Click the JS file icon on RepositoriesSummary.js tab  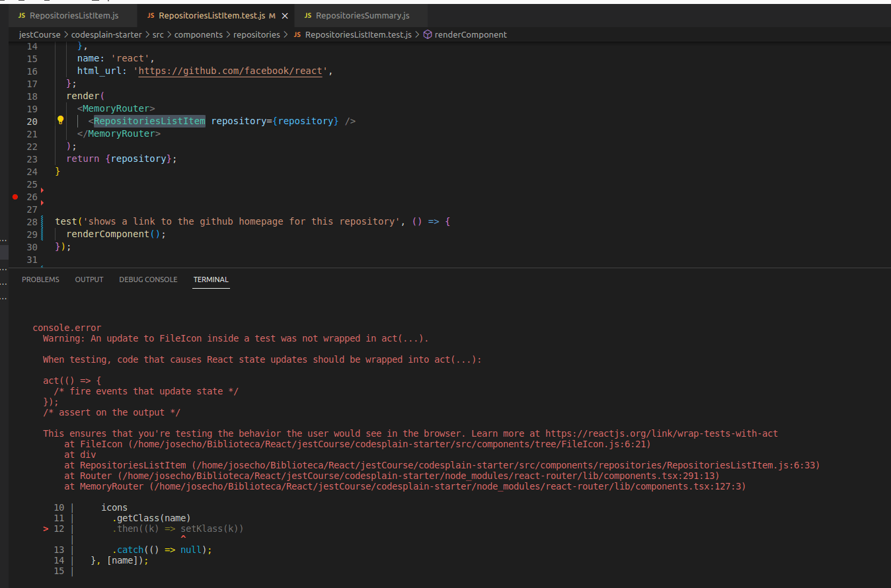(308, 15)
